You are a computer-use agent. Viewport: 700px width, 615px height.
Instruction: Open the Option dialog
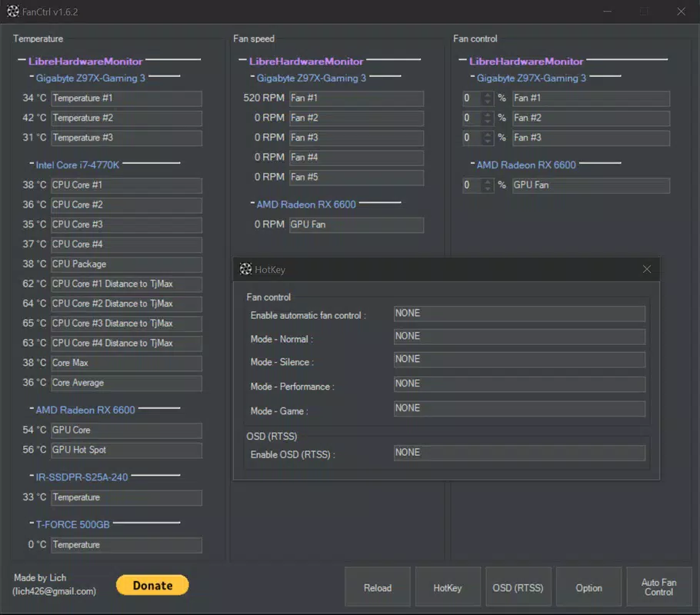point(588,587)
